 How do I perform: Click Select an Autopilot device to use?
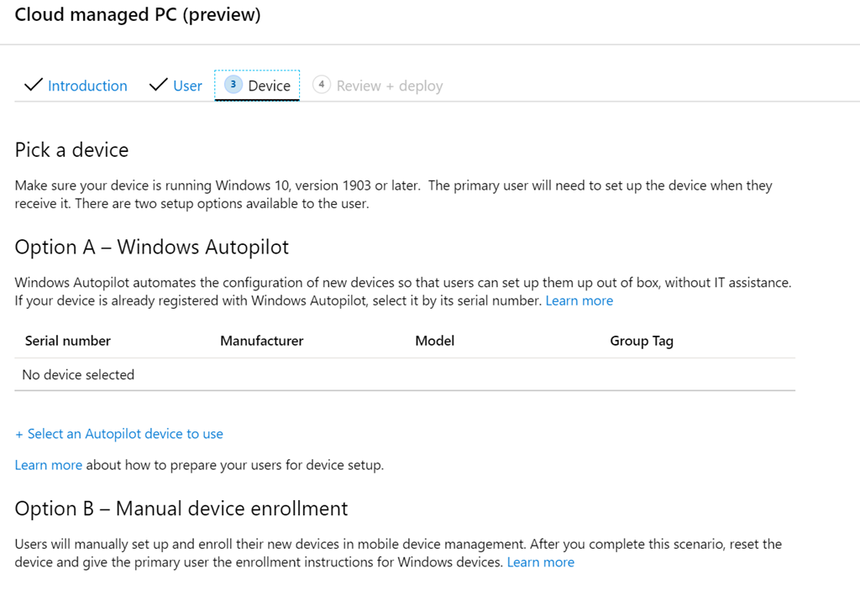click(x=119, y=434)
